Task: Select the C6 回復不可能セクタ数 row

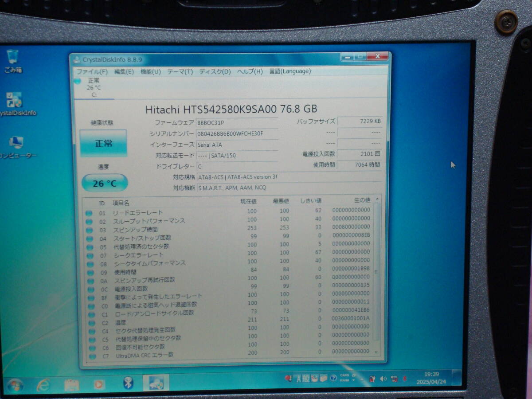Action: point(231,346)
